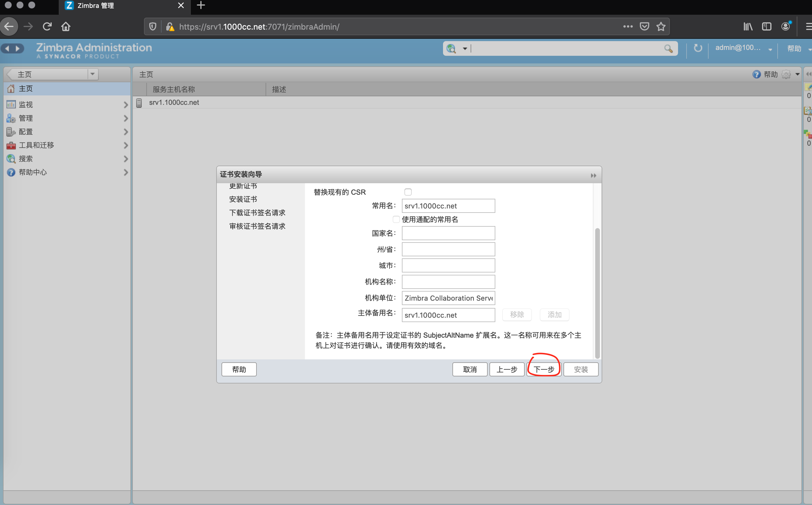The image size is (812, 505).
Task: Refresh Zimbra admin with reload icon
Action: 698,48
